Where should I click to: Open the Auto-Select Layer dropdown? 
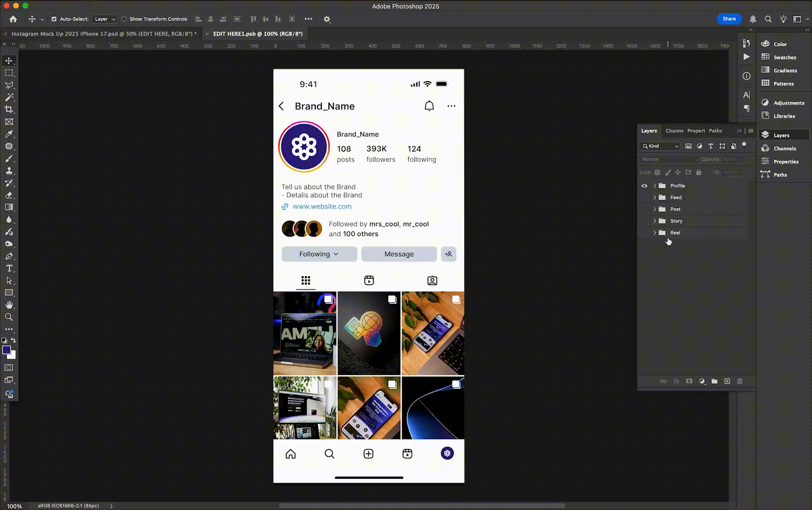(x=105, y=19)
